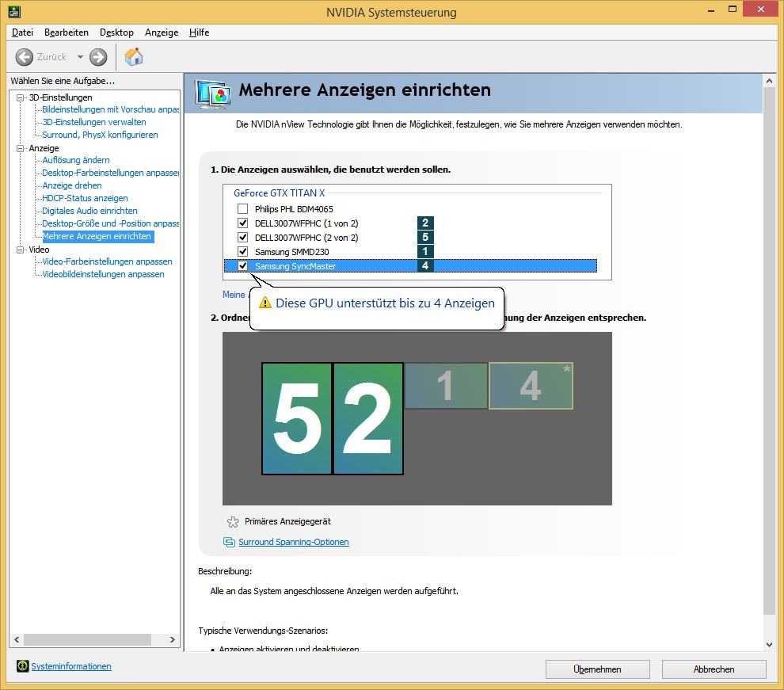Click the main pane scroll down arrow
Viewport: 784px width, 690px height.
770,645
